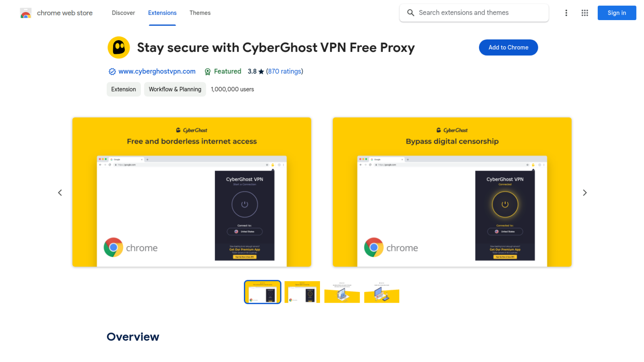644x362 pixels.
Task: Click the Add to Chrome button
Action: 508,47
